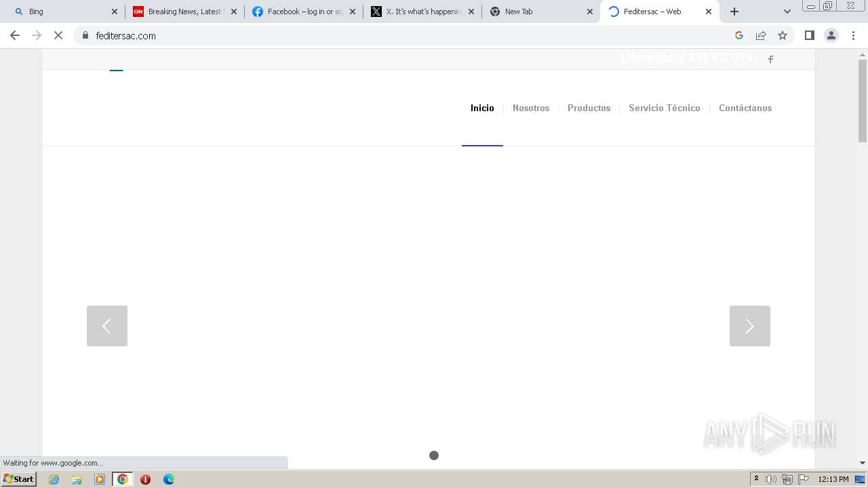Switch to the X It's what's happening tab

click(x=422, y=12)
